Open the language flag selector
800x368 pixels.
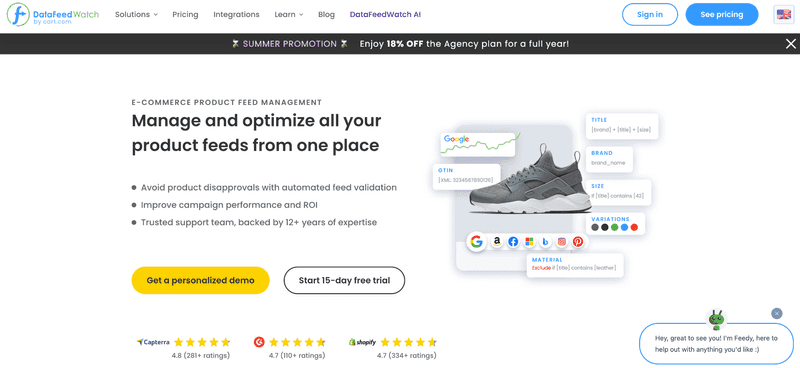pos(784,14)
